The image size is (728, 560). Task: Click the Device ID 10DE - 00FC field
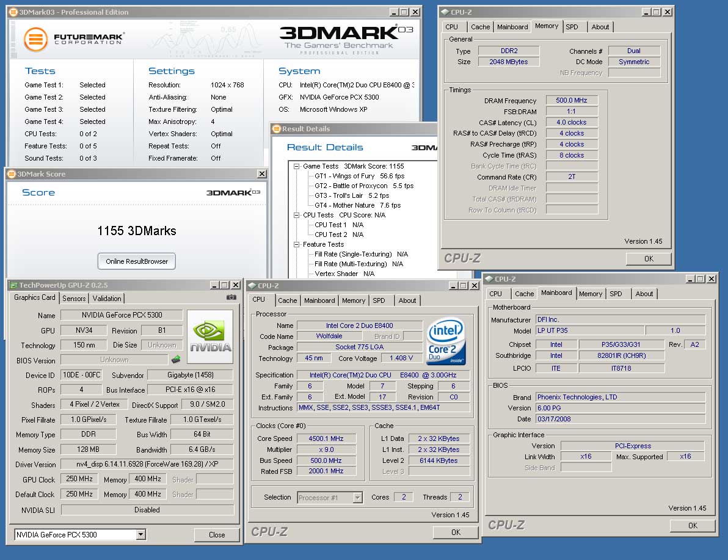82,375
